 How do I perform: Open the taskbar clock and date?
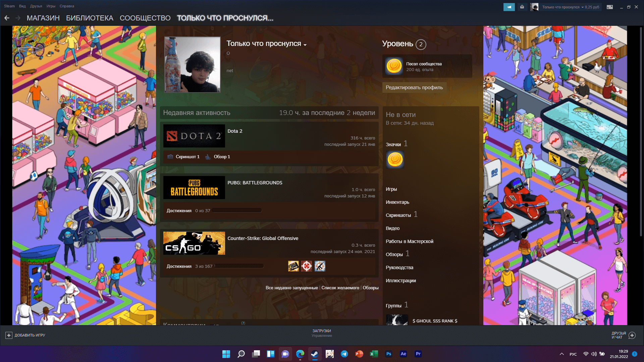click(x=619, y=354)
